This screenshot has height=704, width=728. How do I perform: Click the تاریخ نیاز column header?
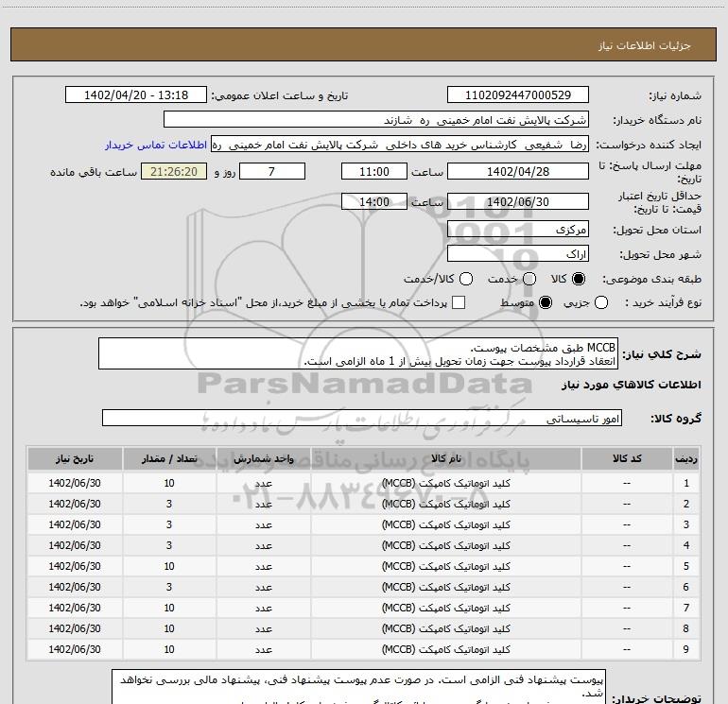pyautogui.click(x=75, y=458)
